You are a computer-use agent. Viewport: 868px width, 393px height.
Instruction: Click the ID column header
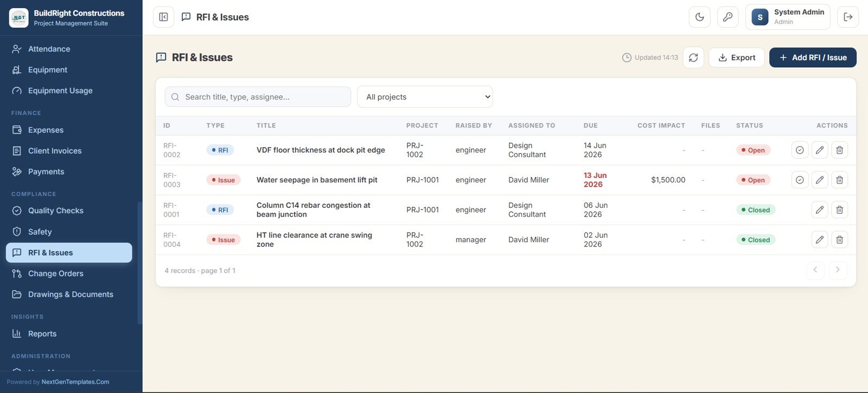point(167,125)
